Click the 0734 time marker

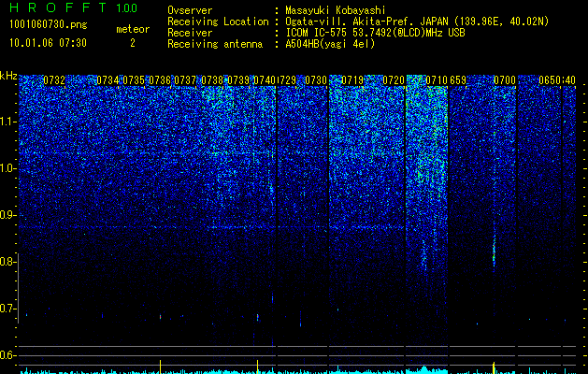click(108, 80)
